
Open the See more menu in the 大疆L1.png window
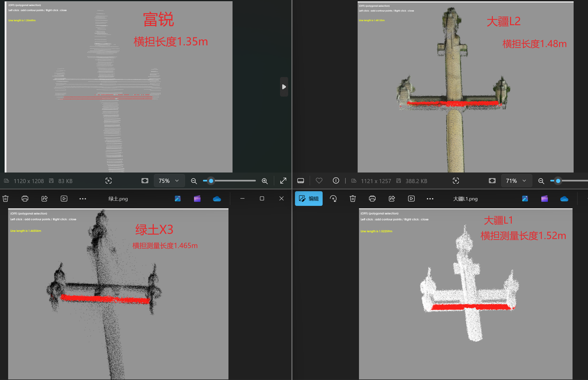click(430, 199)
